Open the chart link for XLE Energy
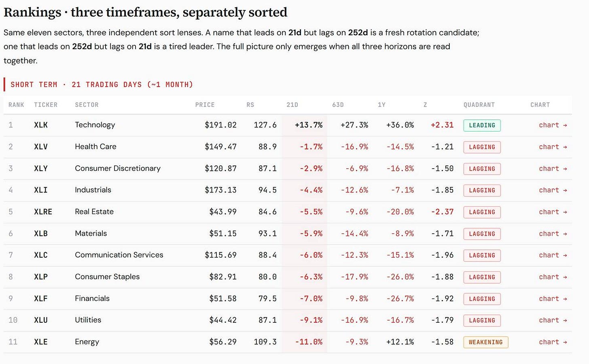The width and height of the screenshot is (589, 364). point(553,342)
